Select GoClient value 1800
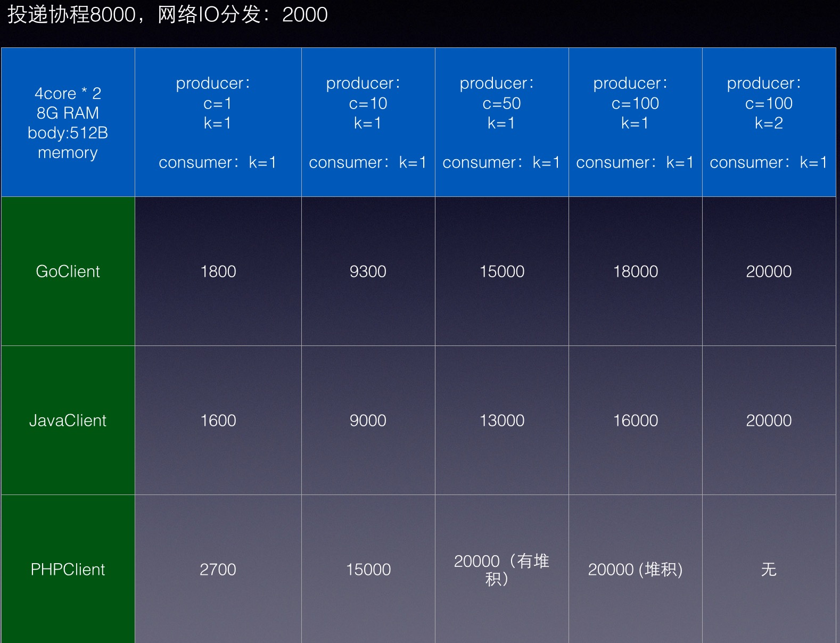Viewport: 840px width, 643px height. pyautogui.click(x=218, y=271)
